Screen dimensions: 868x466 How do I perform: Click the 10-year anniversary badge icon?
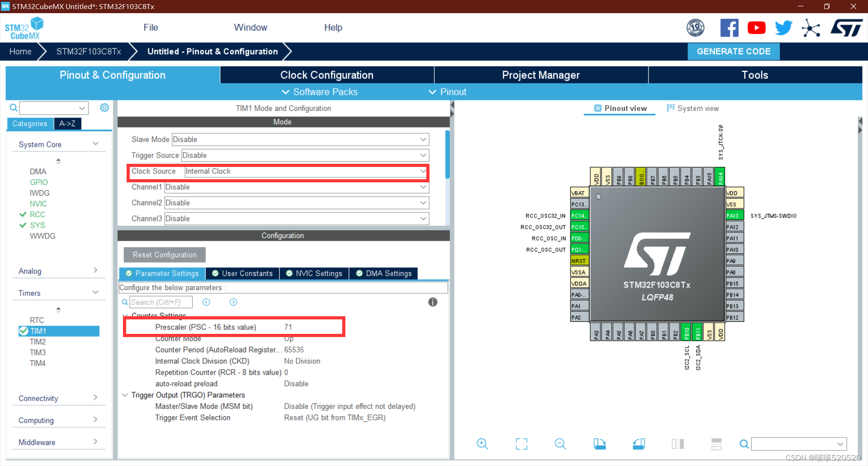click(x=695, y=28)
